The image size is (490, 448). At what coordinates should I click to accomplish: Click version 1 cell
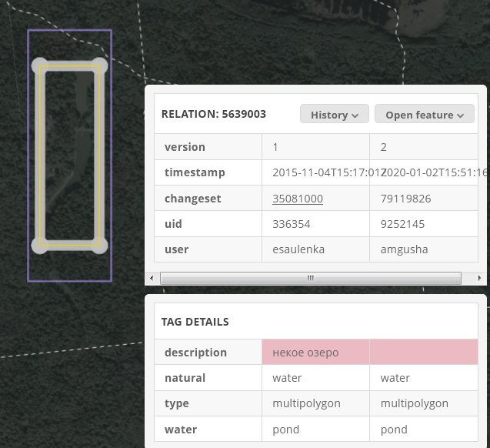(315, 147)
